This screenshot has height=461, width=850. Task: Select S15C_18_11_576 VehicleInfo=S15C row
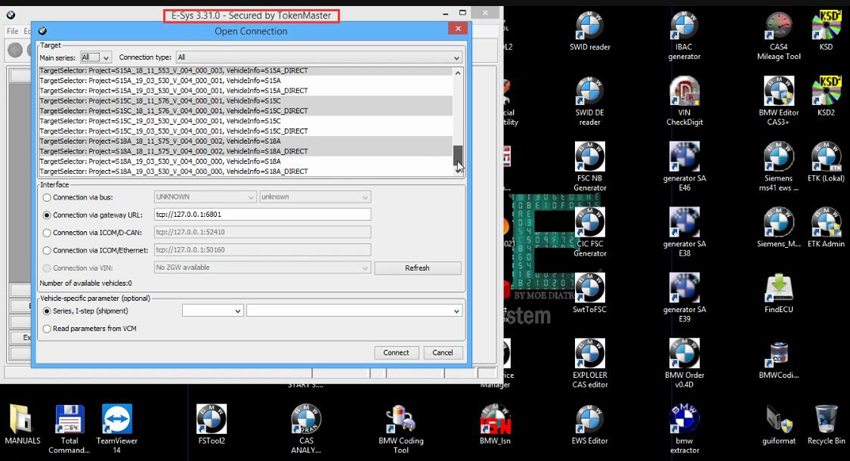pyautogui.click(x=245, y=101)
